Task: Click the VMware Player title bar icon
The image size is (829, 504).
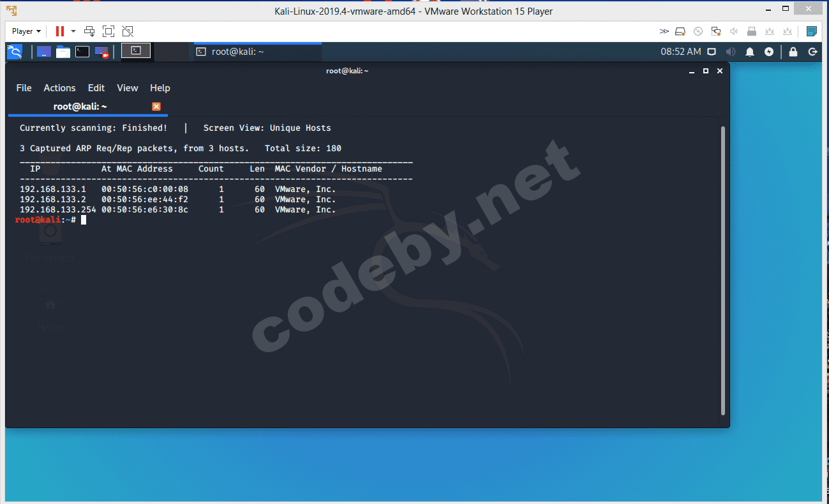Action: tap(11, 11)
